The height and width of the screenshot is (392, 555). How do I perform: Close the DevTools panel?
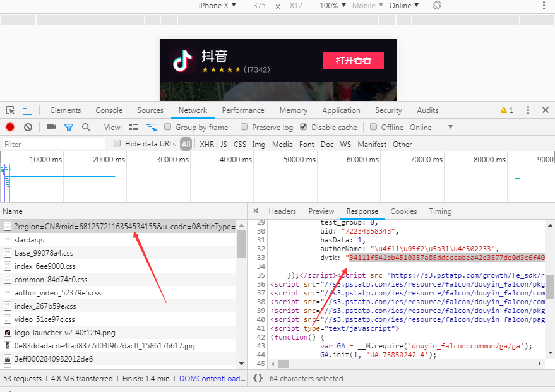pos(546,110)
